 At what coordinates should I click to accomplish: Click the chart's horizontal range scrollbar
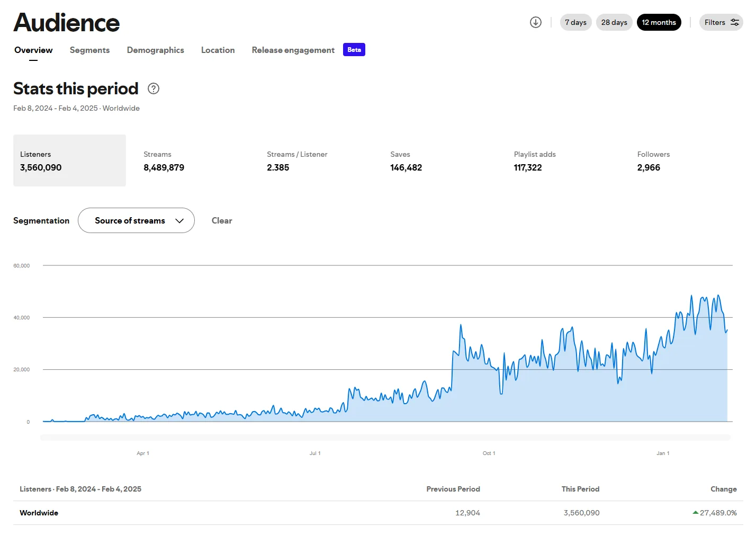coord(385,438)
